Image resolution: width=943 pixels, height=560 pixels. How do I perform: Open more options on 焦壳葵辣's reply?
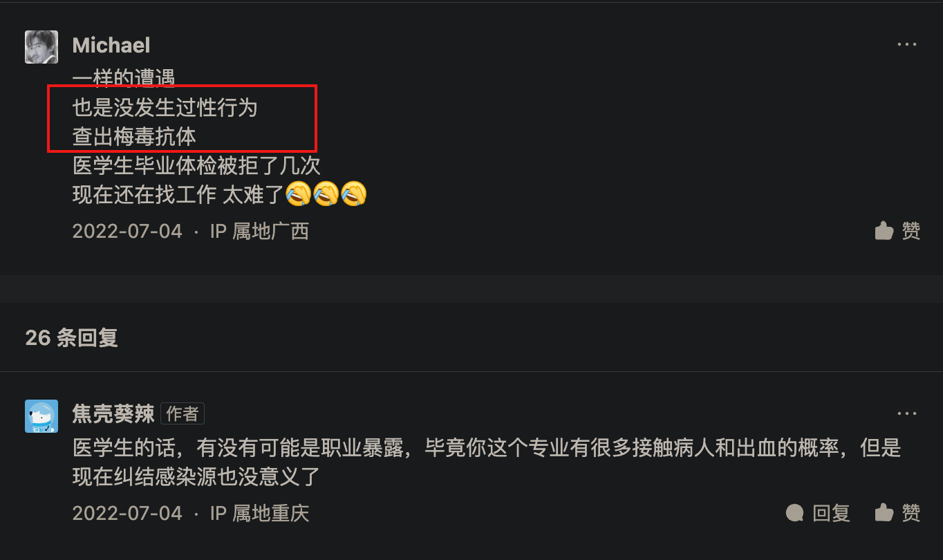pos(907,413)
